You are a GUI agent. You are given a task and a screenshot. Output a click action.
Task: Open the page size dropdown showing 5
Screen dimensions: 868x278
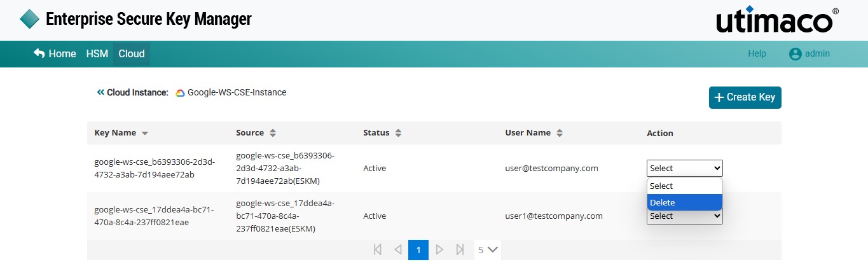click(488, 250)
